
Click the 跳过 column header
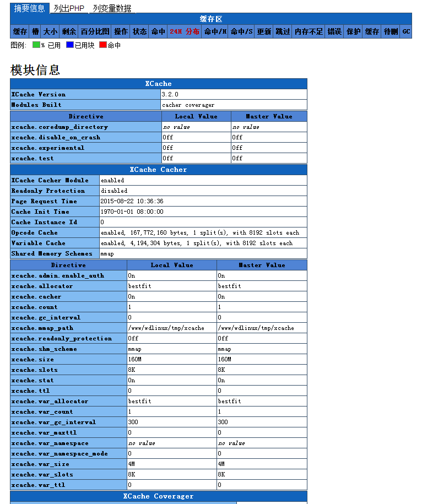[283, 31]
